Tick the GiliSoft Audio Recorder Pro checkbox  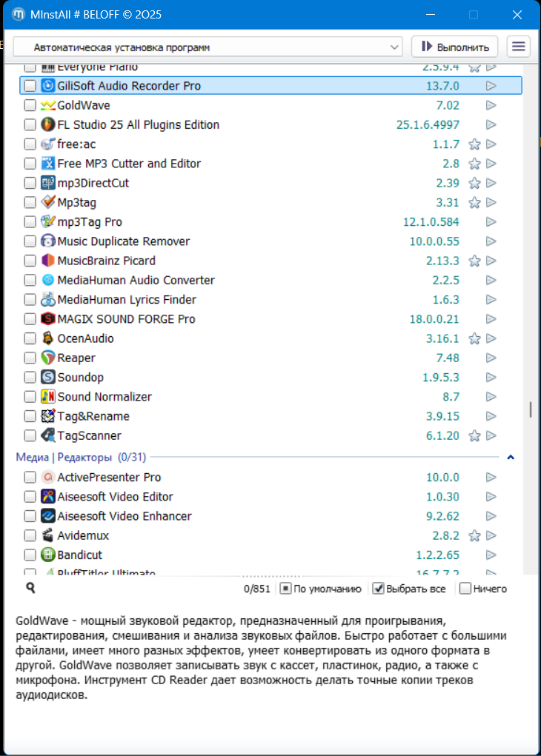30,86
